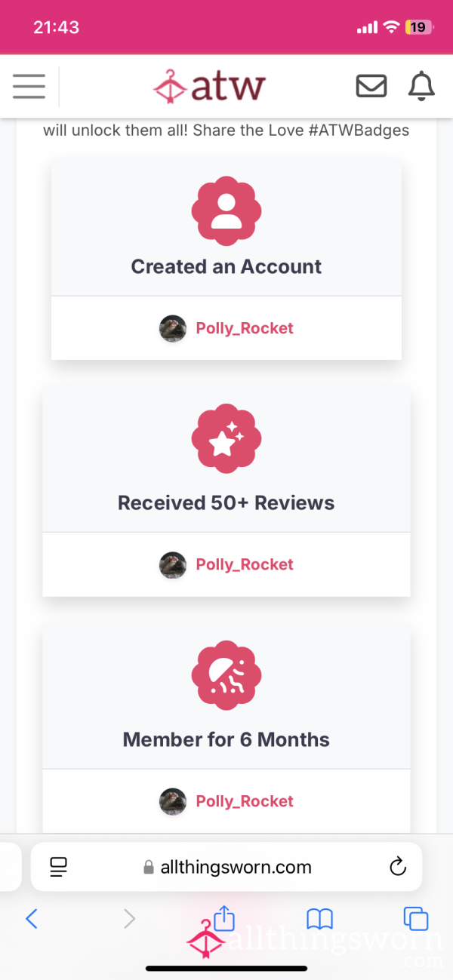
Task: Open Polly_Rocket link under Member for 6 Months
Action: (245, 801)
